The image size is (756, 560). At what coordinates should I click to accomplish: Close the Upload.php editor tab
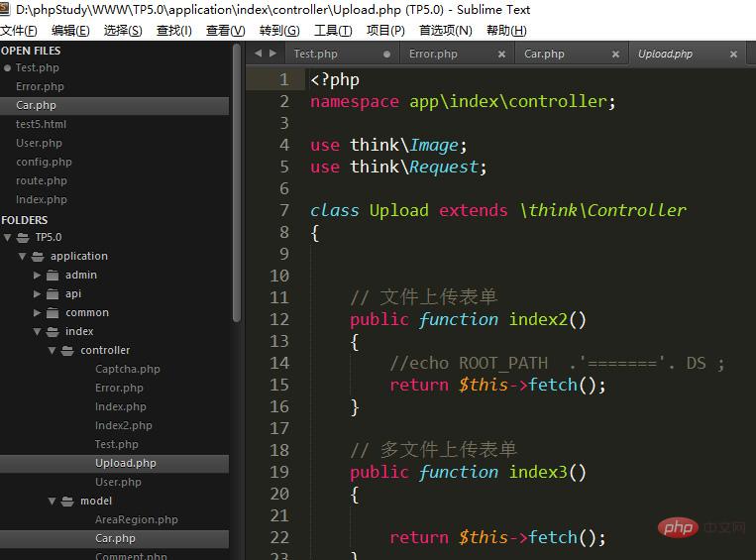(x=733, y=55)
